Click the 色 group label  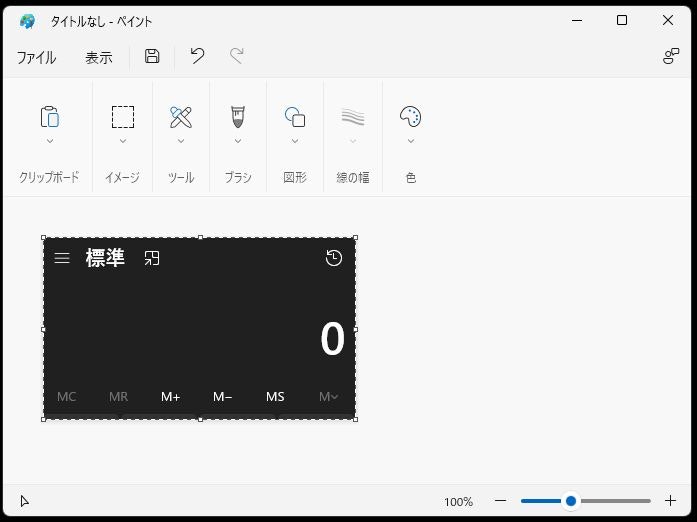[x=411, y=177]
